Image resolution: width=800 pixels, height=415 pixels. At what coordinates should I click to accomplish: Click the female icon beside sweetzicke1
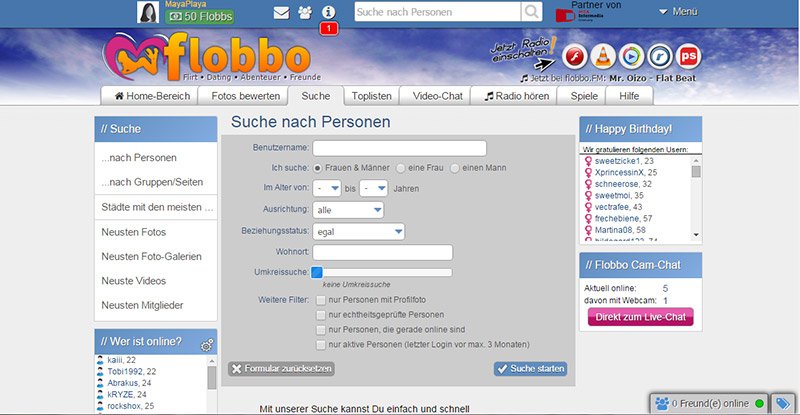coord(588,161)
